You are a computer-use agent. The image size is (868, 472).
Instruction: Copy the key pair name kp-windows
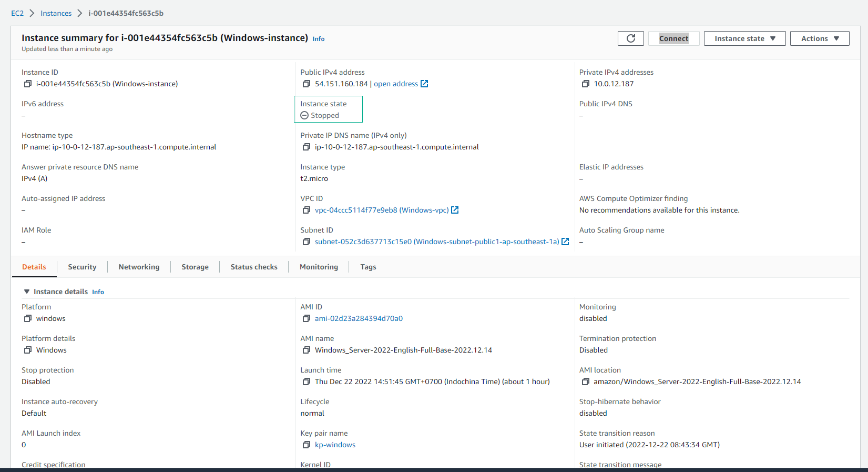click(307, 445)
